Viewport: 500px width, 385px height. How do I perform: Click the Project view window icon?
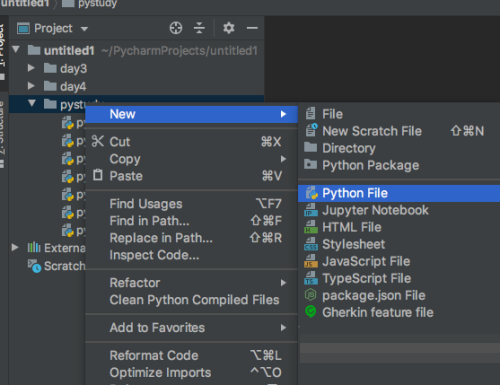(23, 28)
